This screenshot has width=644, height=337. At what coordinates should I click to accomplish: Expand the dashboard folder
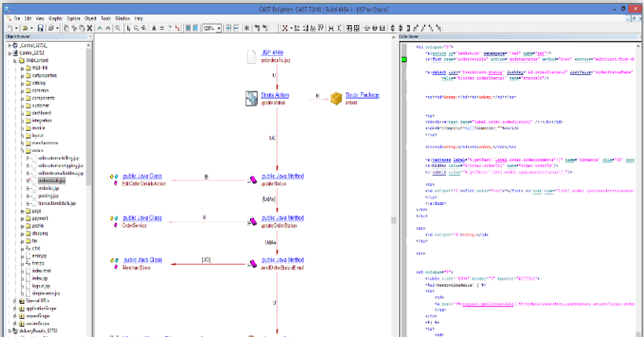22,113
